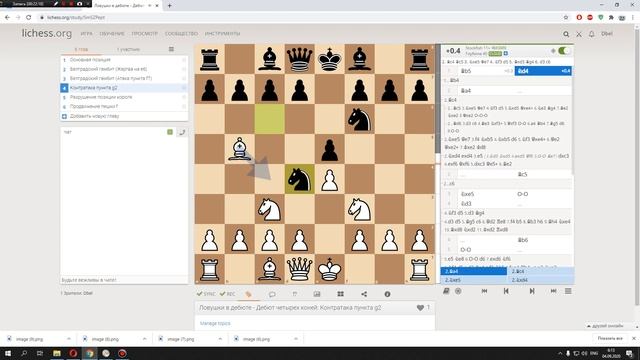The width and height of the screenshot is (640, 360).
Task: Like the study with heart icon
Action: click(x=420, y=308)
